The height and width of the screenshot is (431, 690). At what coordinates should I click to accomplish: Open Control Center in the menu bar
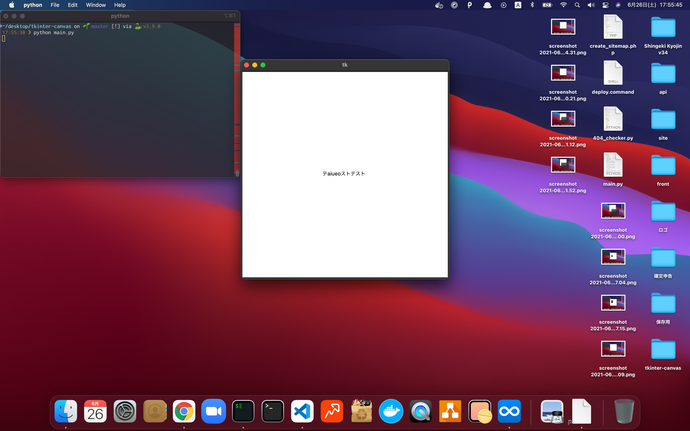[605, 5]
